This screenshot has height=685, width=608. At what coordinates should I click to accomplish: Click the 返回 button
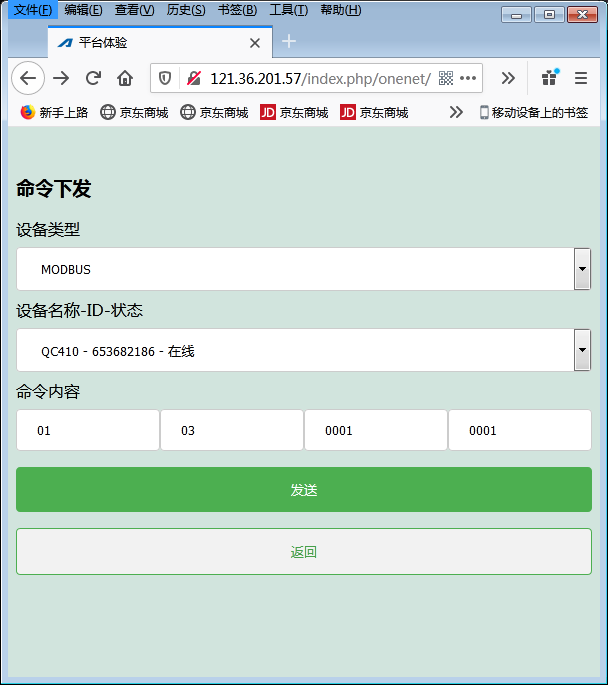click(x=304, y=552)
